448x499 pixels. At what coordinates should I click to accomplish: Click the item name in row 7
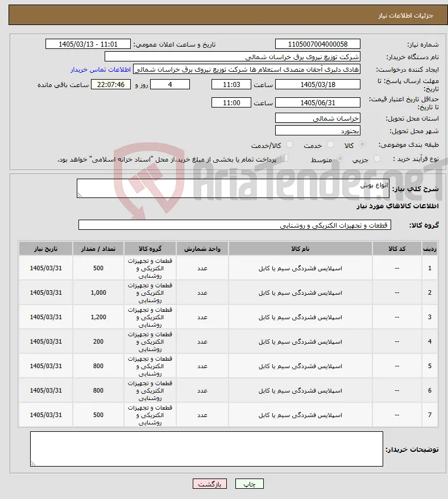tap(300, 415)
